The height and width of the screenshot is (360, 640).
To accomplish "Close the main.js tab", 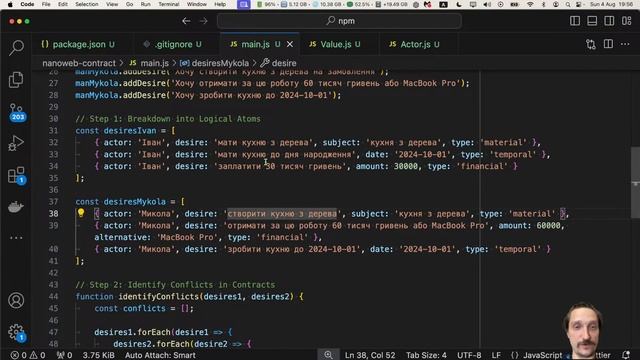I will (290, 44).
